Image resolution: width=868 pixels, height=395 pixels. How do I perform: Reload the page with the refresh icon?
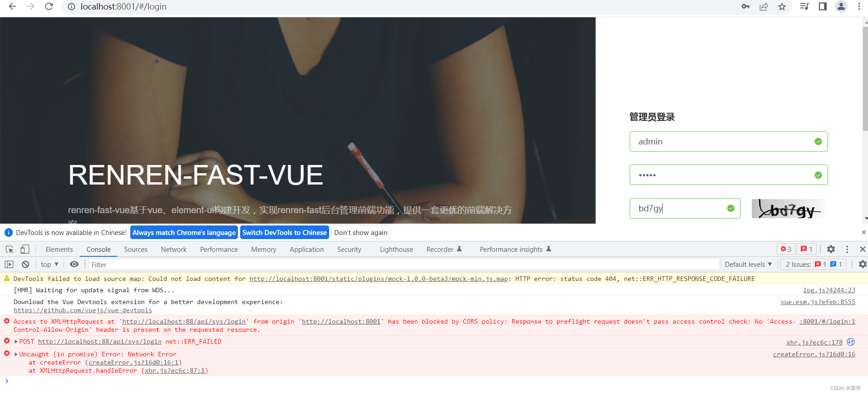click(49, 6)
